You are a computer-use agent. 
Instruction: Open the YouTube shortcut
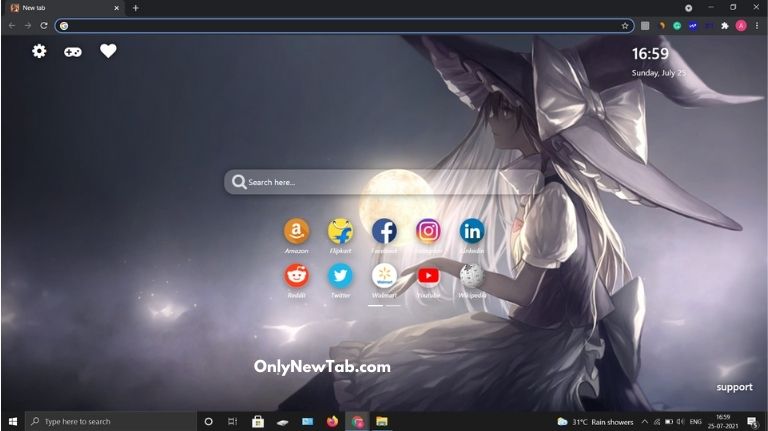pyautogui.click(x=428, y=276)
